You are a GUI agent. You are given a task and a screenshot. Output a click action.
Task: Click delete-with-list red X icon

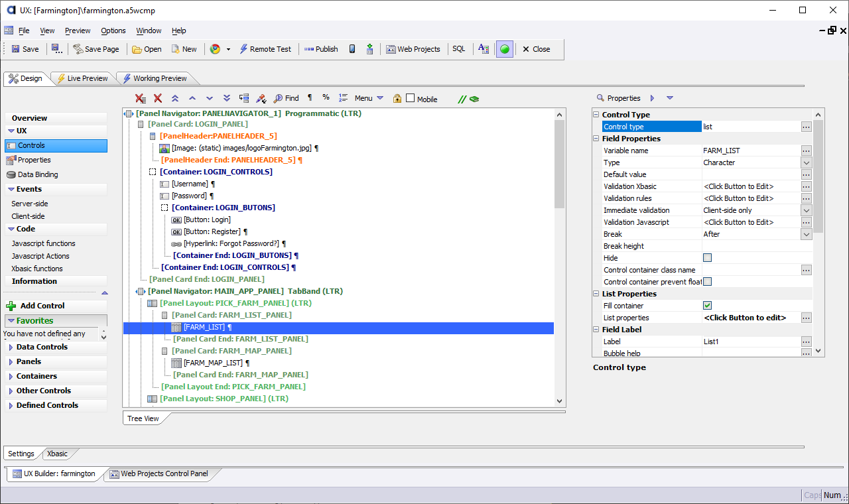coord(141,98)
